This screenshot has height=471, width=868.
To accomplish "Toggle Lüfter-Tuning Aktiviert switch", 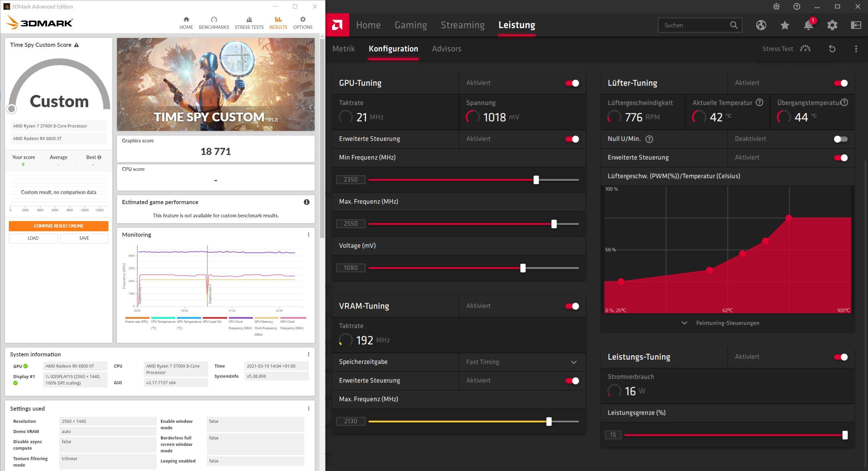I will (841, 83).
